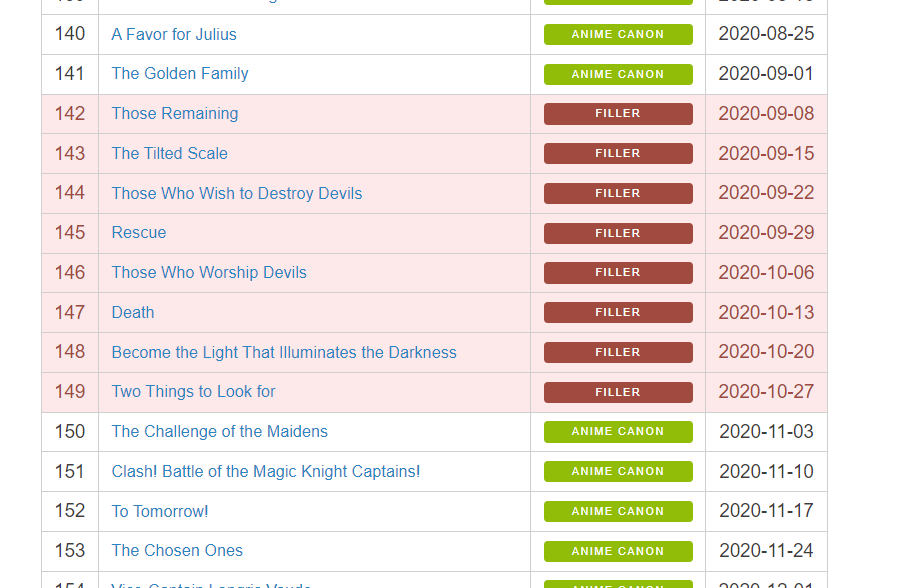The height and width of the screenshot is (588, 910).
Task: Open 'Become the Light That Illuminates the Darkness'
Action: pos(284,352)
